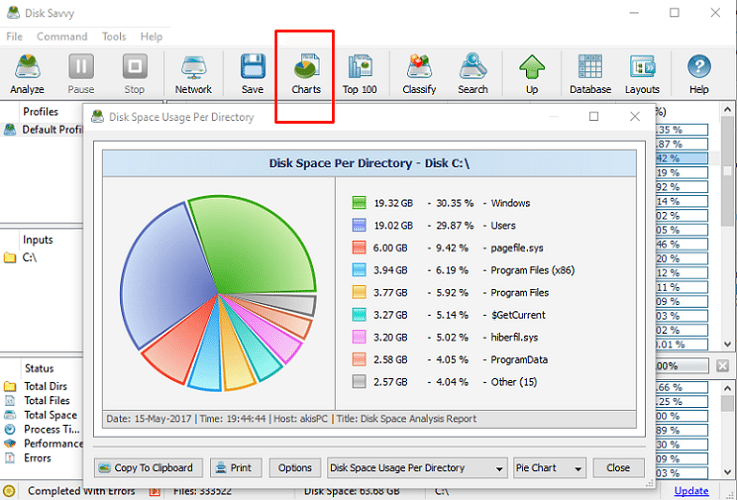Viewport: 737px width, 500px height.
Task: Click upper list scrollbar up arrow
Action: [x=728, y=109]
